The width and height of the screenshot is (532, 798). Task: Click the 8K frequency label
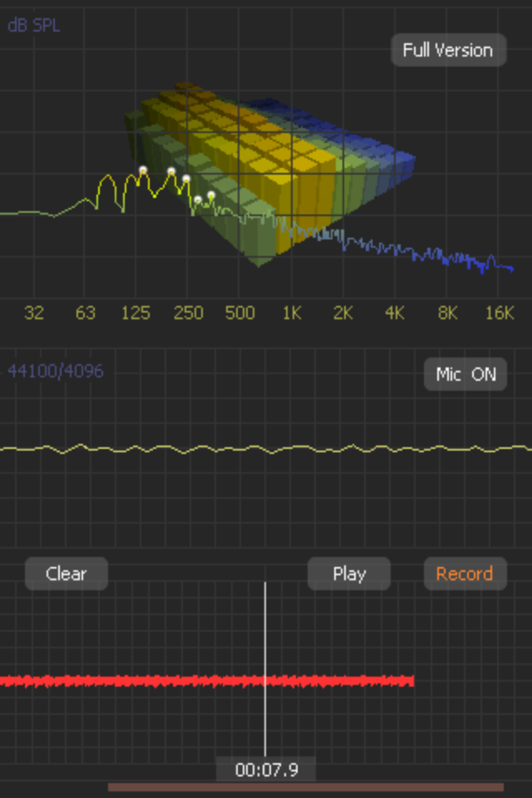coord(447,313)
